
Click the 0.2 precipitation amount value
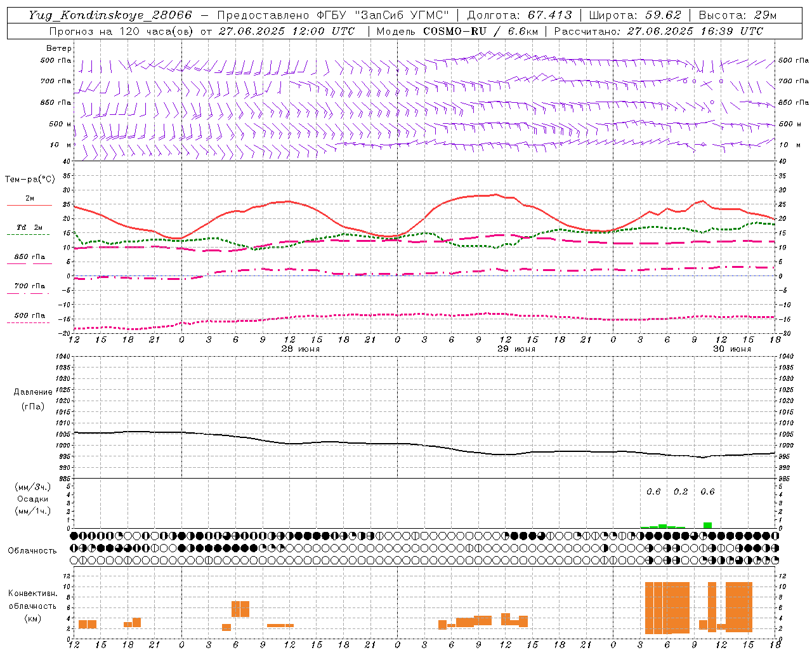coord(681,492)
